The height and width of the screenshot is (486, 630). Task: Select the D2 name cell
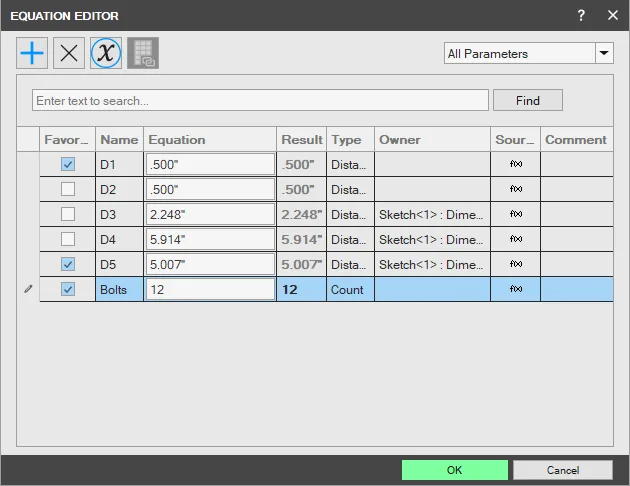[x=119, y=189]
